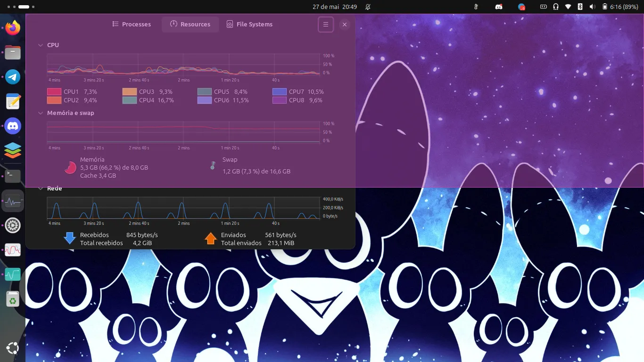This screenshot has height=362, width=644.
Task: Open Discord from the dock
Action: click(x=13, y=126)
